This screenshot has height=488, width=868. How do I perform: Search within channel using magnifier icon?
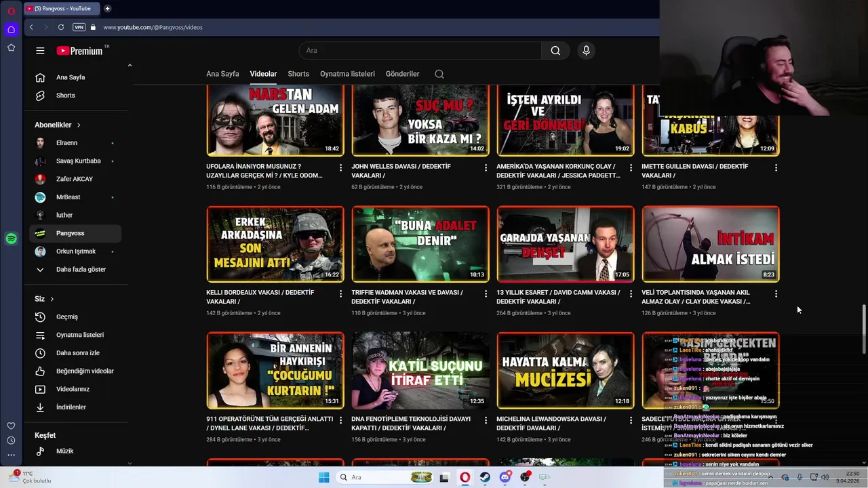(439, 74)
